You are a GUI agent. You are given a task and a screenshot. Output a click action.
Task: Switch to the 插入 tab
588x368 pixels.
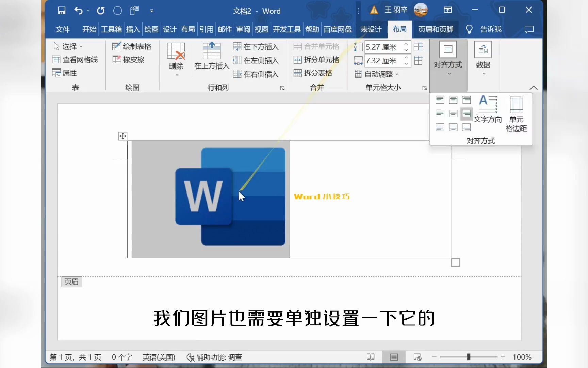(x=133, y=29)
